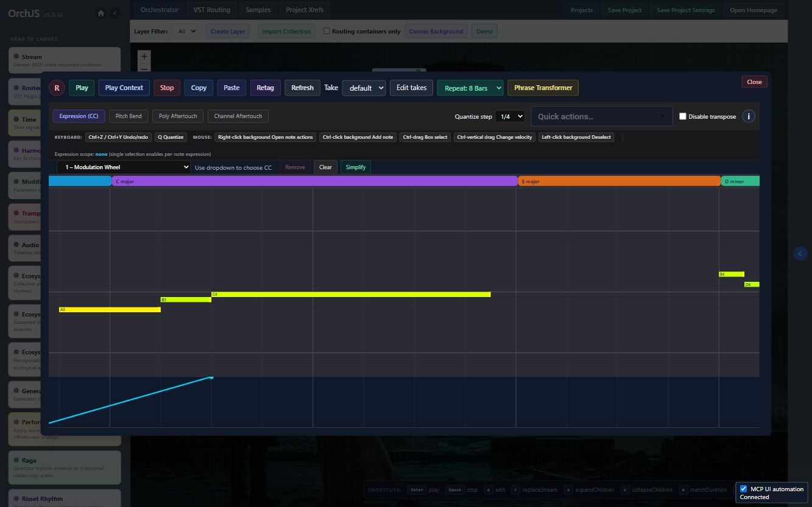Go to the Project Xrefs tab

coord(305,10)
